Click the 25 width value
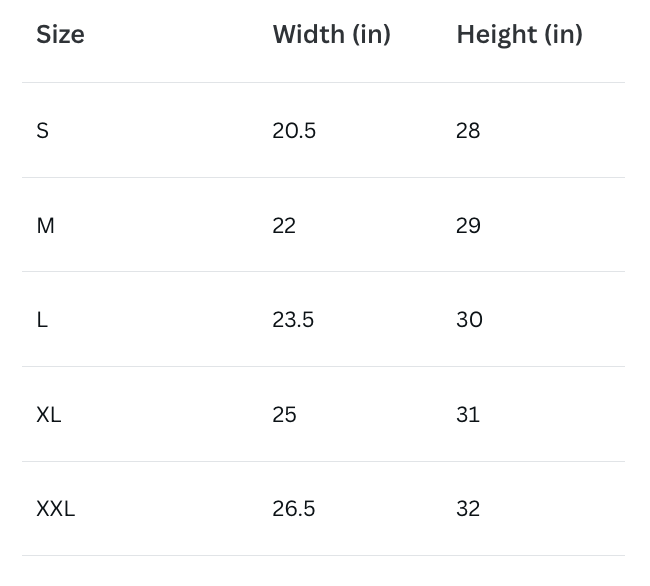This screenshot has width=650, height=586. pos(284,415)
